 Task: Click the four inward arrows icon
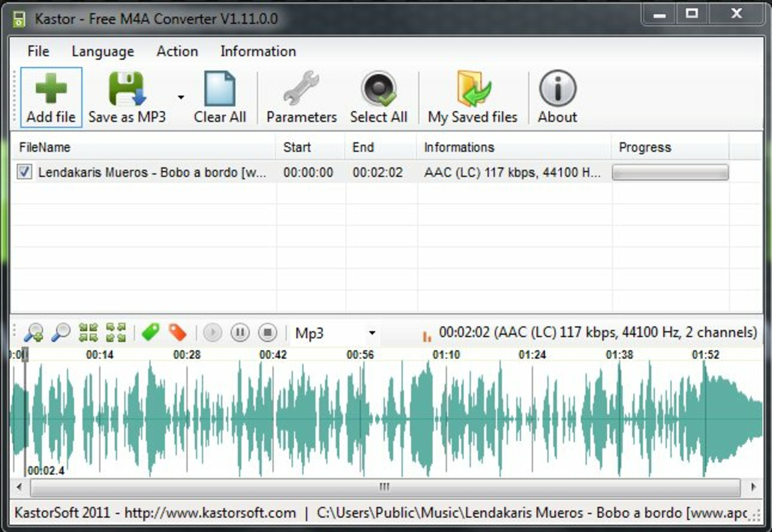(88, 332)
